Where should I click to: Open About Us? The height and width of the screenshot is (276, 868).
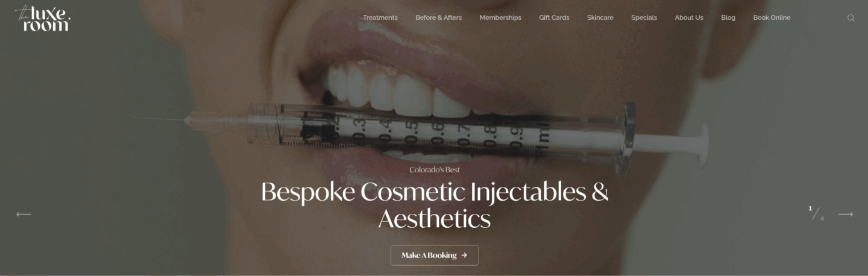689,17
